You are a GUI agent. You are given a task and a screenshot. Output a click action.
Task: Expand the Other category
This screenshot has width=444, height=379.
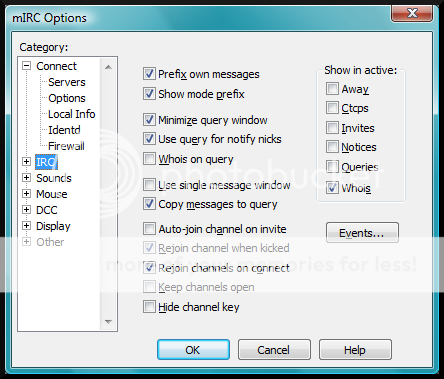[x=26, y=242]
